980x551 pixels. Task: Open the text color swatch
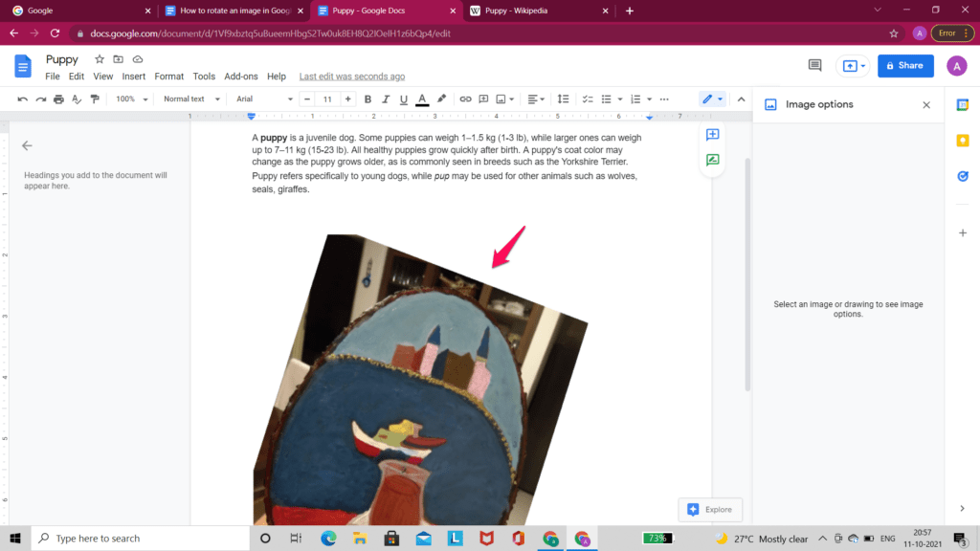[x=420, y=99]
